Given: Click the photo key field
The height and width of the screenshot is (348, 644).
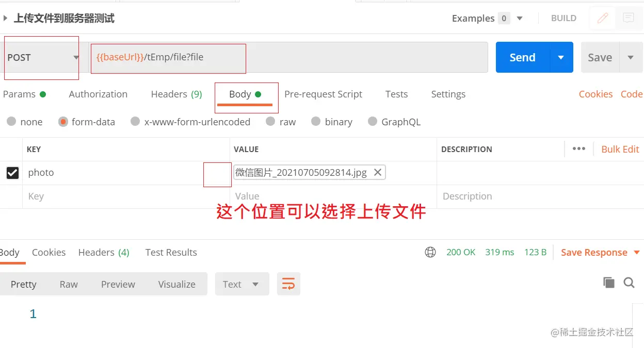Looking at the screenshot, I should 126,173.
